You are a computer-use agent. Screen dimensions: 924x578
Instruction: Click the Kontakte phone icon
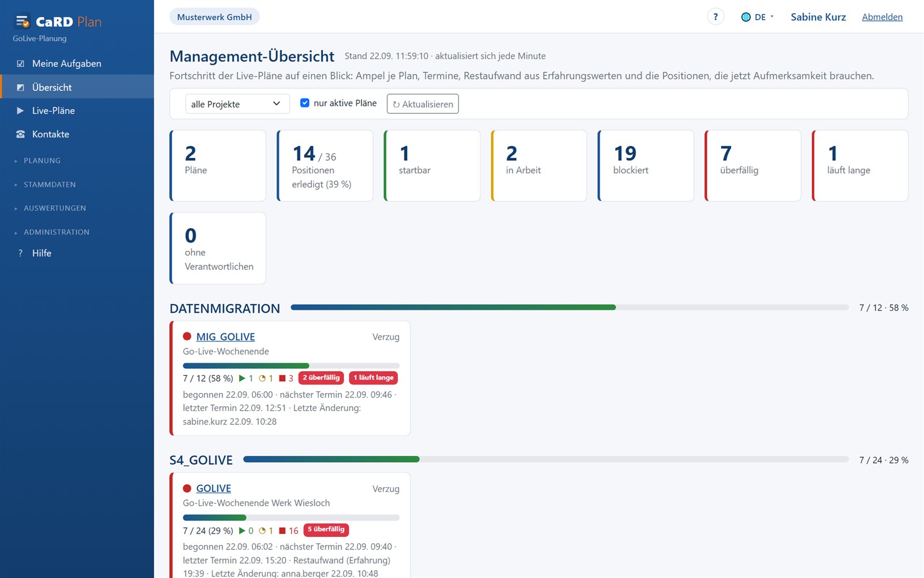click(x=21, y=134)
